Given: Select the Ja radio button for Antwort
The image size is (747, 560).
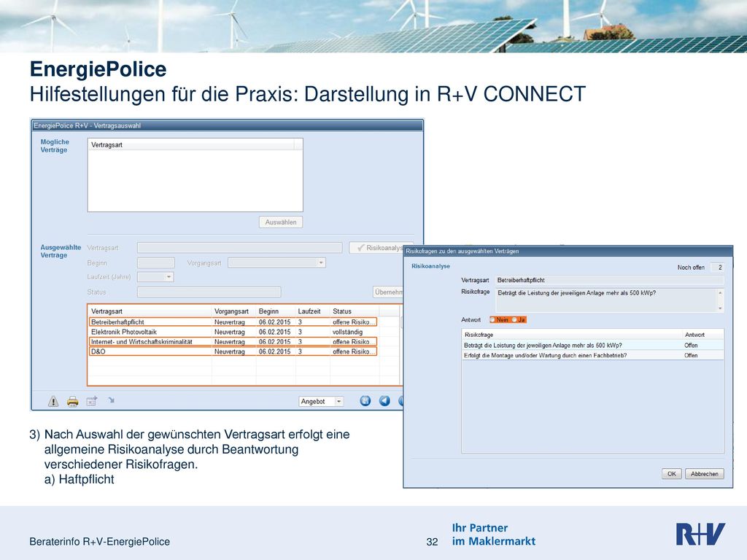Looking at the screenshot, I should click(x=514, y=320).
